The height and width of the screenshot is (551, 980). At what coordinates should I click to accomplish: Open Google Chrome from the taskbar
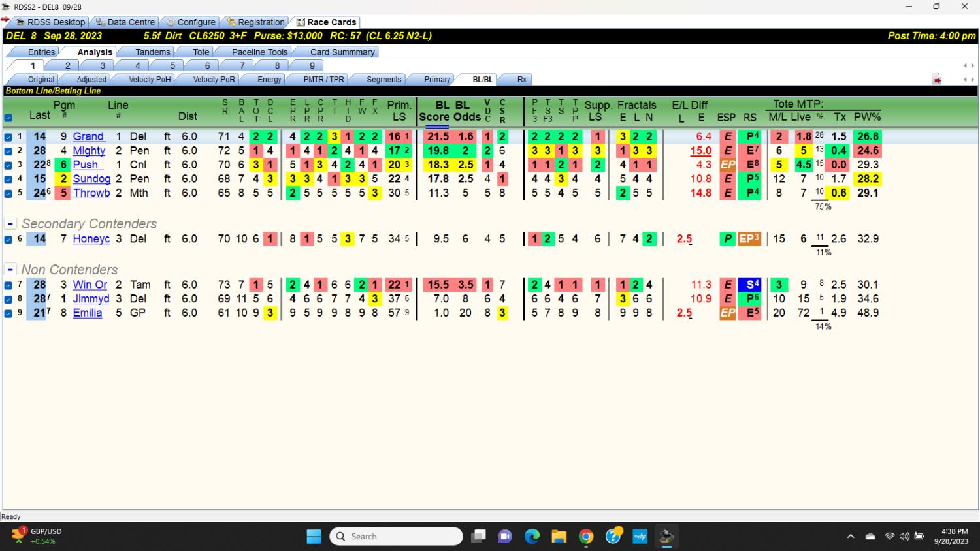tap(586, 537)
